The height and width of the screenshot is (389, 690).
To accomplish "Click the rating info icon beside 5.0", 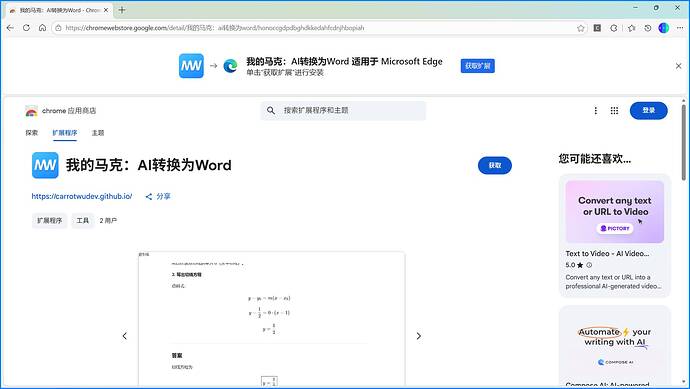I will [x=589, y=265].
